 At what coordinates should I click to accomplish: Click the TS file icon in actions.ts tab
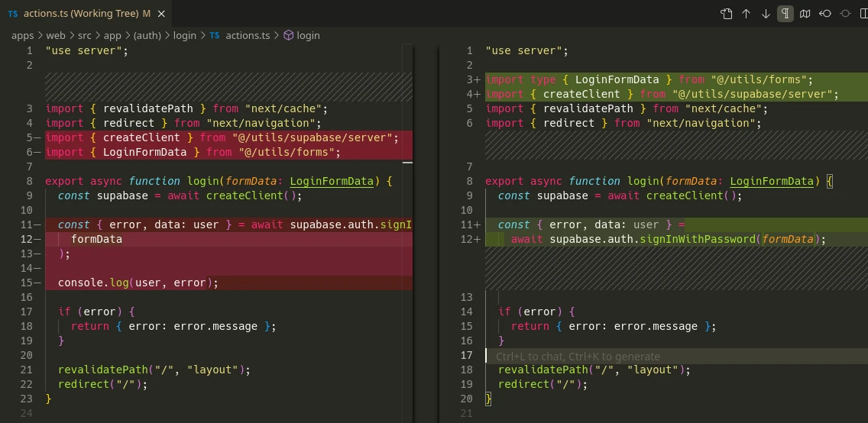coord(13,14)
